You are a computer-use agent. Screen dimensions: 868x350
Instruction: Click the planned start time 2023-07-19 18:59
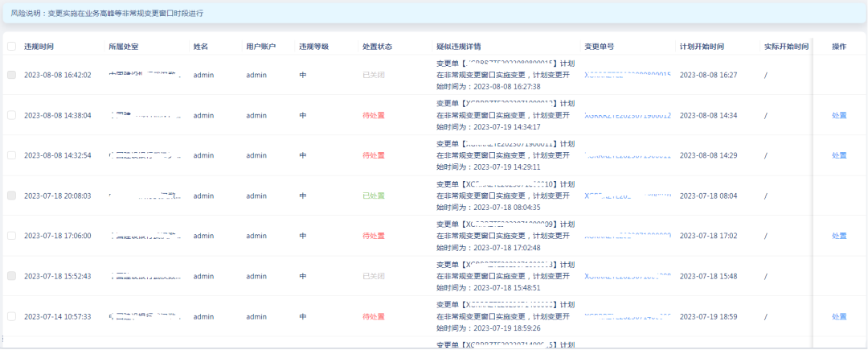pos(708,317)
